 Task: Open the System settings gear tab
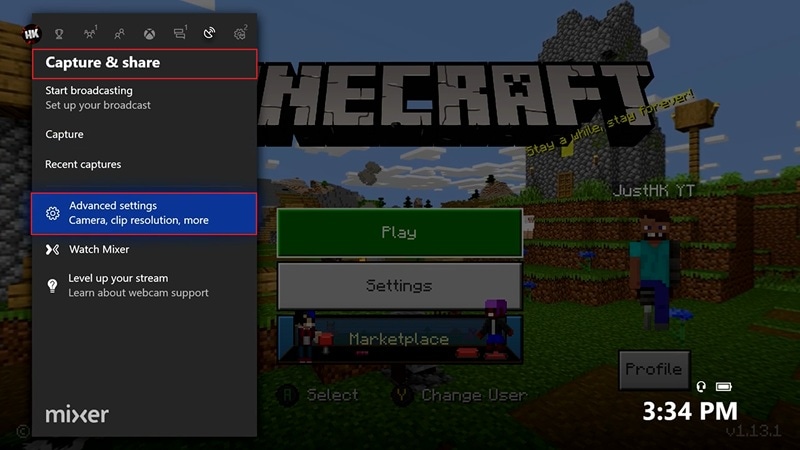coord(240,33)
